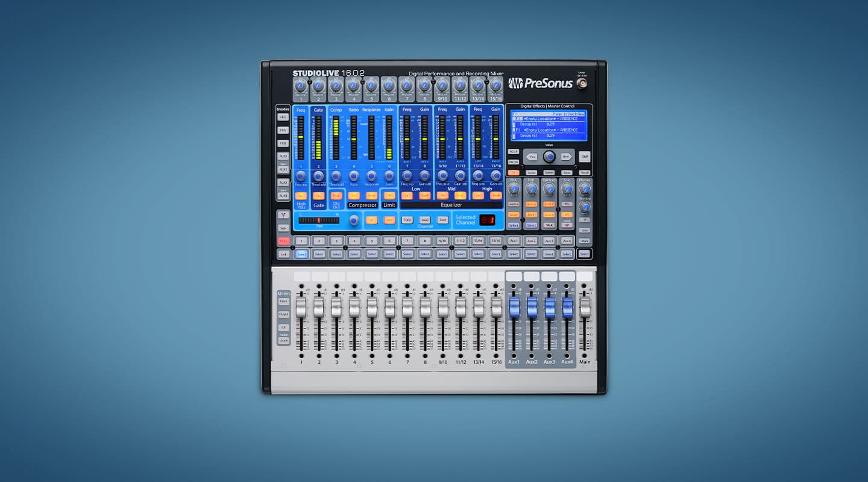This screenshot has width=868, height=482.
Task: Click the TALK button
Action: [549, 225]
